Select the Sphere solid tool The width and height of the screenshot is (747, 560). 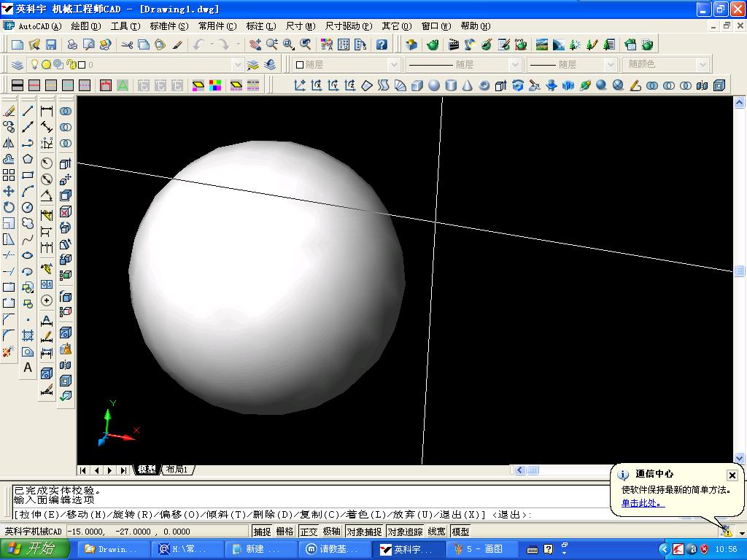[434, 86]
